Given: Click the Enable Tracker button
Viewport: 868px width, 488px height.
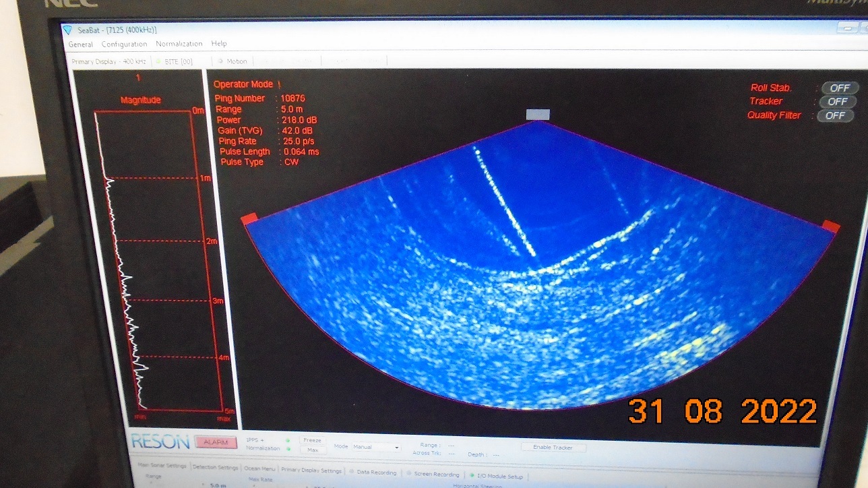Looking at the screenshot, I should 553,448.
